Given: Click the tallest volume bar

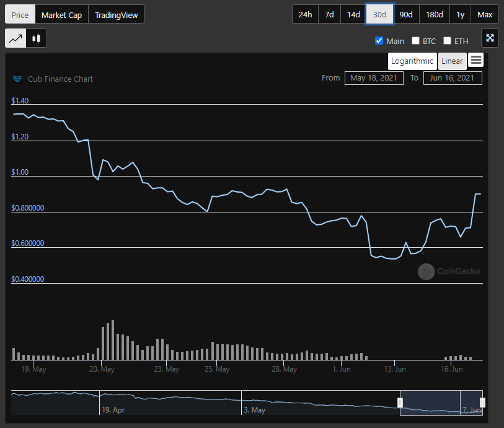Looking at the screenshot, I should (112, 340).
